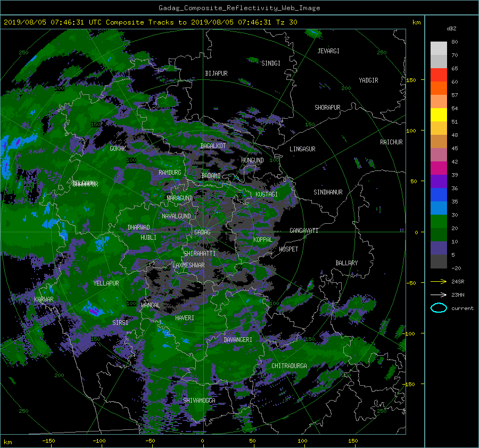The height and width of the screenshot is (448, 479).
Task: Click the SHIVAMOGGA city label
Action: point(199,401)
